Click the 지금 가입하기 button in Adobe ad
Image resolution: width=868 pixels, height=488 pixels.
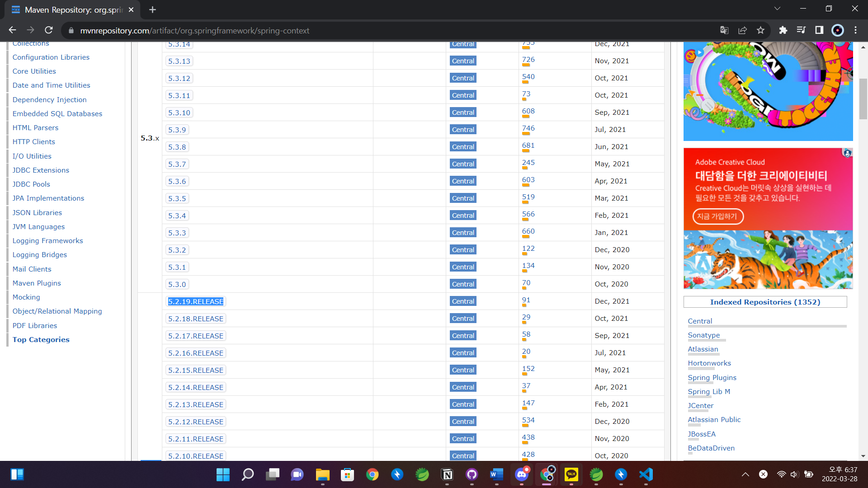[717, 216]
